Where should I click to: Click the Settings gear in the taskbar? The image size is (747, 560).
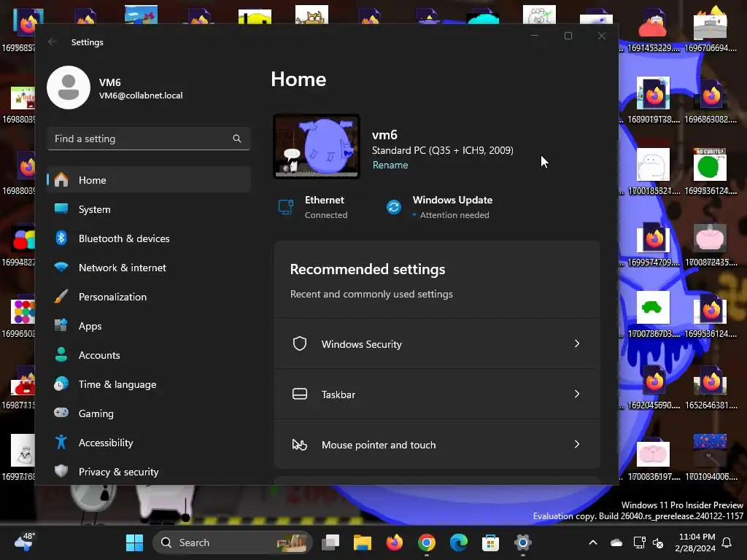[522, 542]
